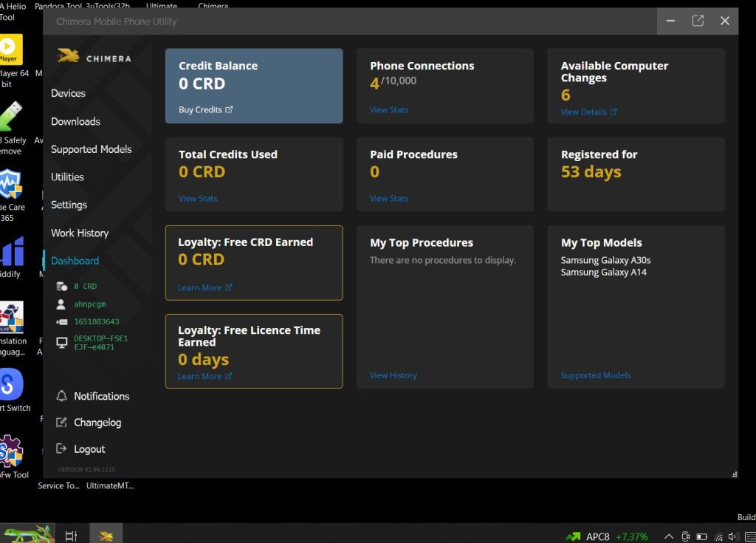This screenshot has height=543, width=756.
Task: Select Samsung Galaxy A14 in My Top Models
Action: coord(604,272)
